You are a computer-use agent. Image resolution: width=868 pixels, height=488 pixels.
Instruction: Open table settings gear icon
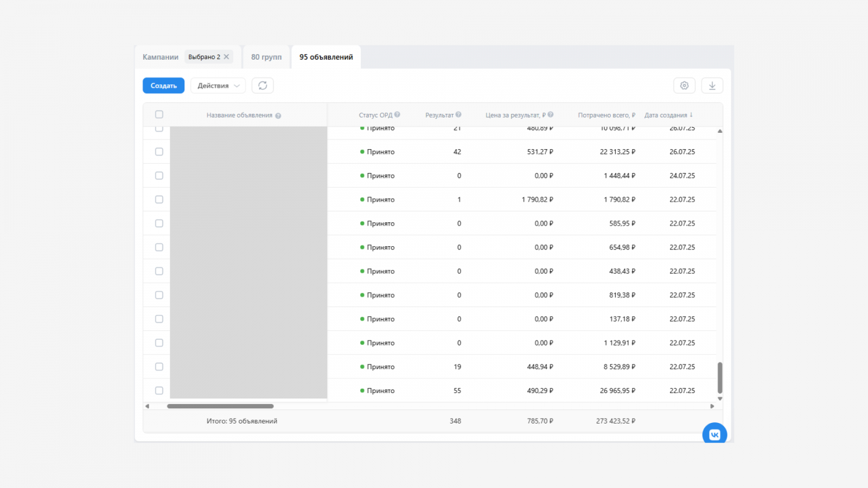pyautogui.click(x=684, y=86)
